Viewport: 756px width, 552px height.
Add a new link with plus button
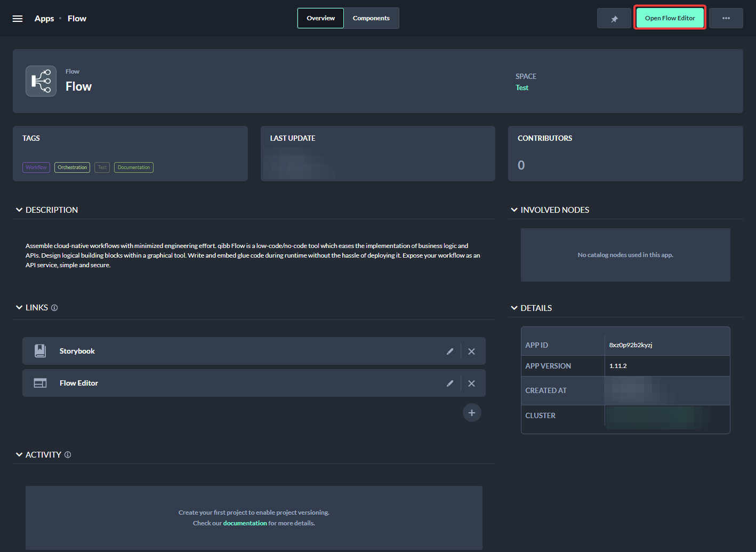coord(472,413)
